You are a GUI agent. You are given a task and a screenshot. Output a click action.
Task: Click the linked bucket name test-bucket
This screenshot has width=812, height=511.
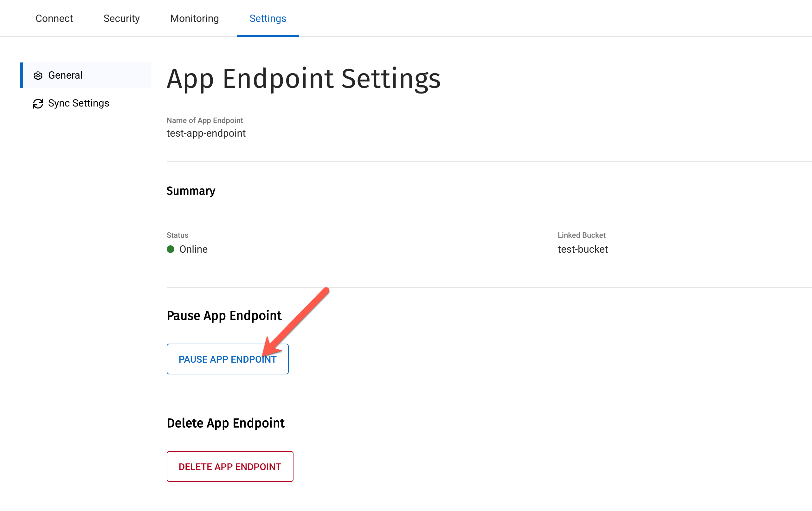click(x=583, y=249)
